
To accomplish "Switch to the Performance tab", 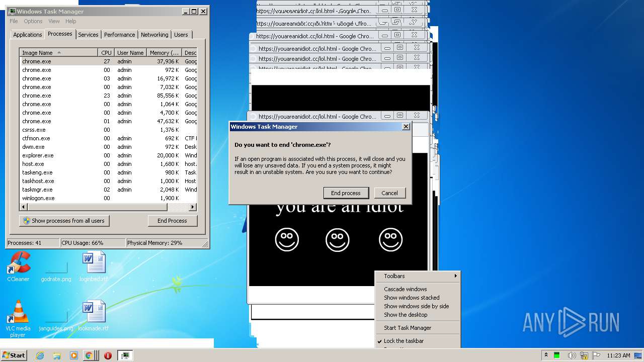I will click(x=119, y=35).
